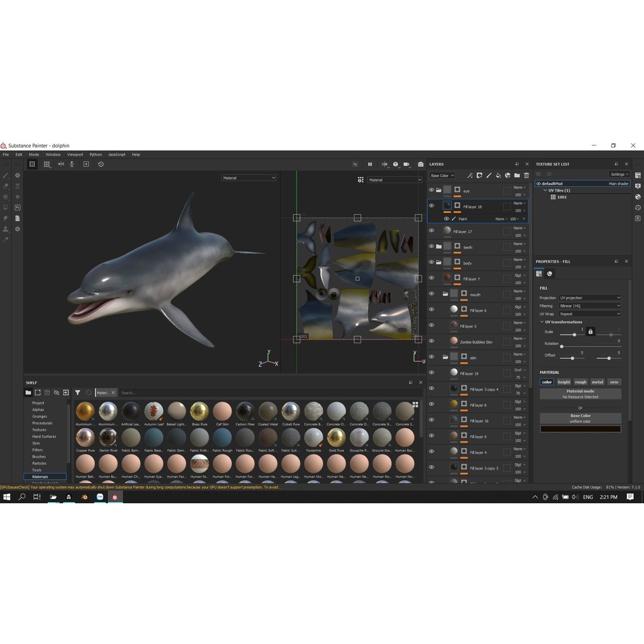Select the Smudge tool

point(6,218)
